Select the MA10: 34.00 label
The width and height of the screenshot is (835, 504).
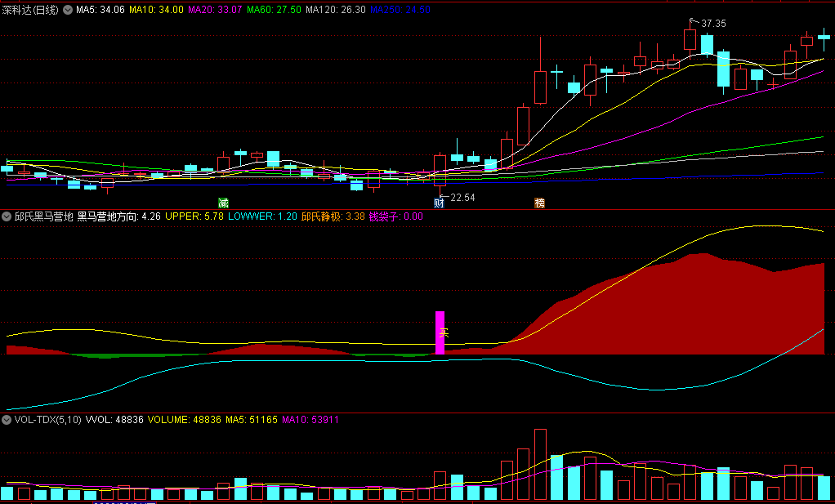(157, 10)
